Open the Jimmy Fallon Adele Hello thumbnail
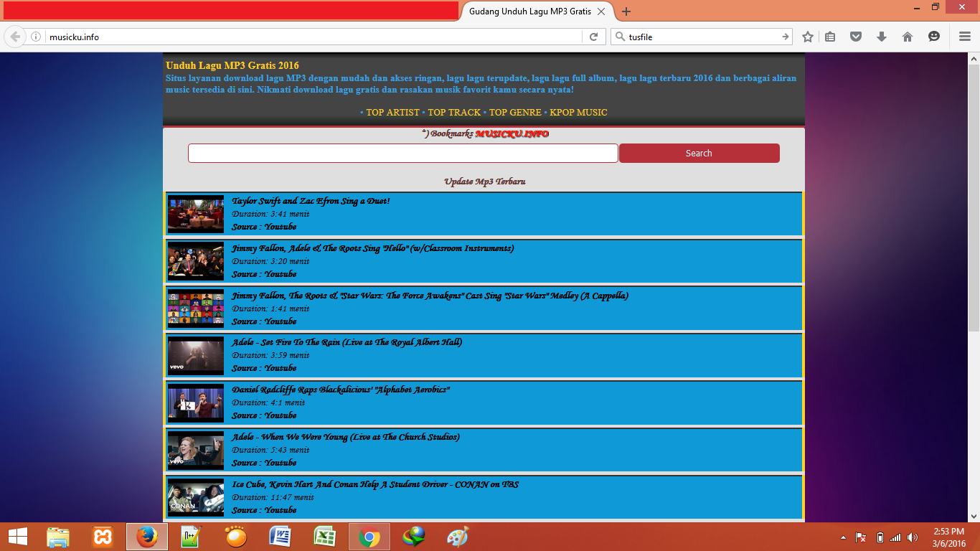Image resolution: width=980 pixels, height=551 pixels. coord(196,261)
